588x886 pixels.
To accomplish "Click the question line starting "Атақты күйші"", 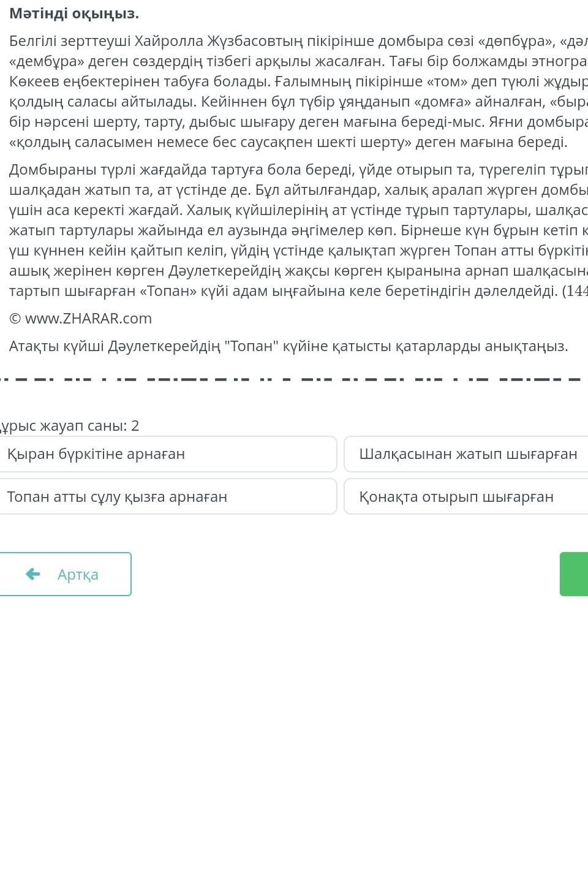I will pyautogui.click(x=288, y=346).
